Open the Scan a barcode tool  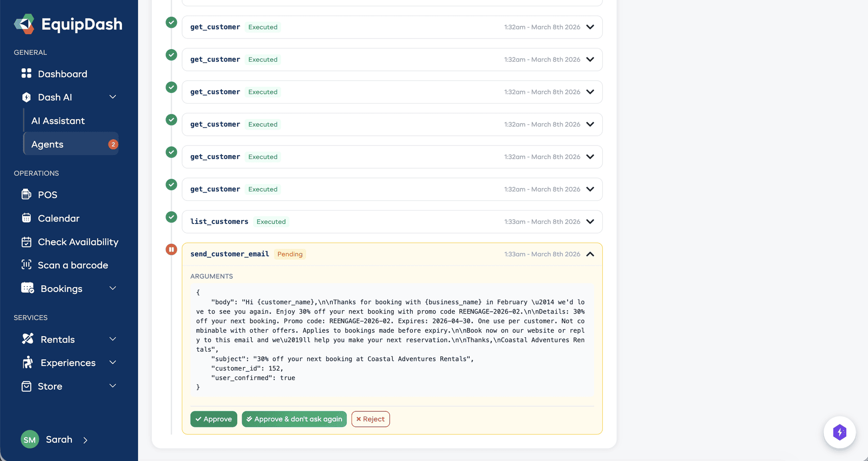27,265
